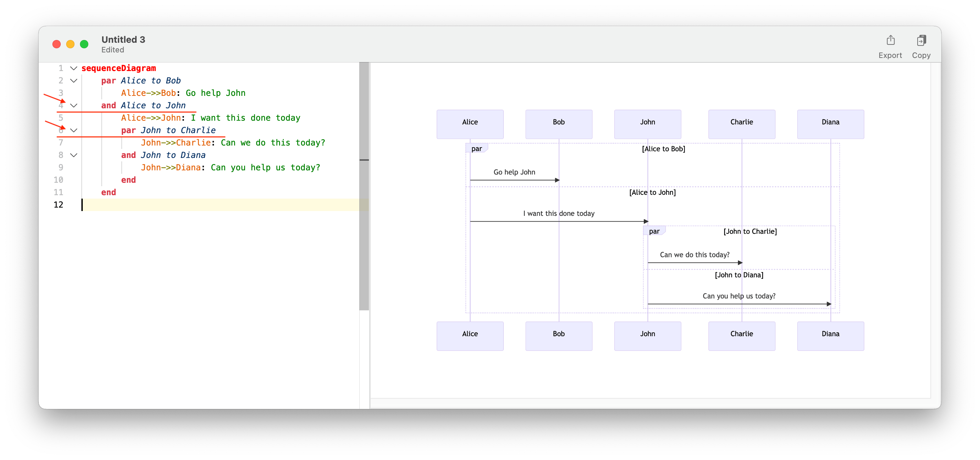Click the 'Go help John' message label
This screenshot has width=980, height=460.
point(514,172)
